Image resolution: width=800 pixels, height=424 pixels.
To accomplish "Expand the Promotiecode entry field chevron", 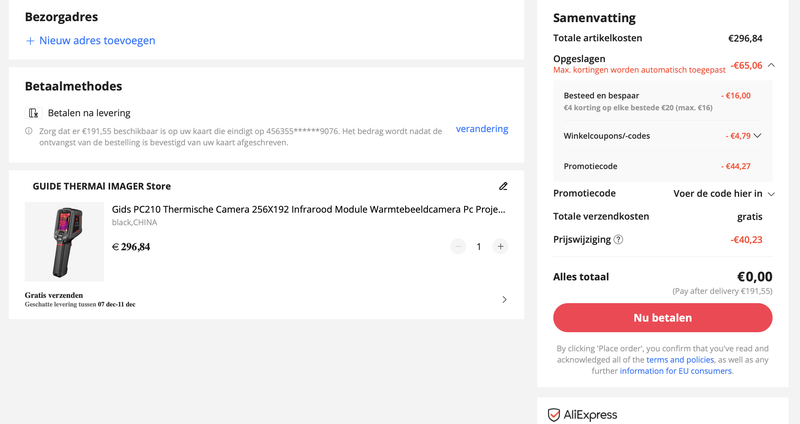I will point(770,193).
